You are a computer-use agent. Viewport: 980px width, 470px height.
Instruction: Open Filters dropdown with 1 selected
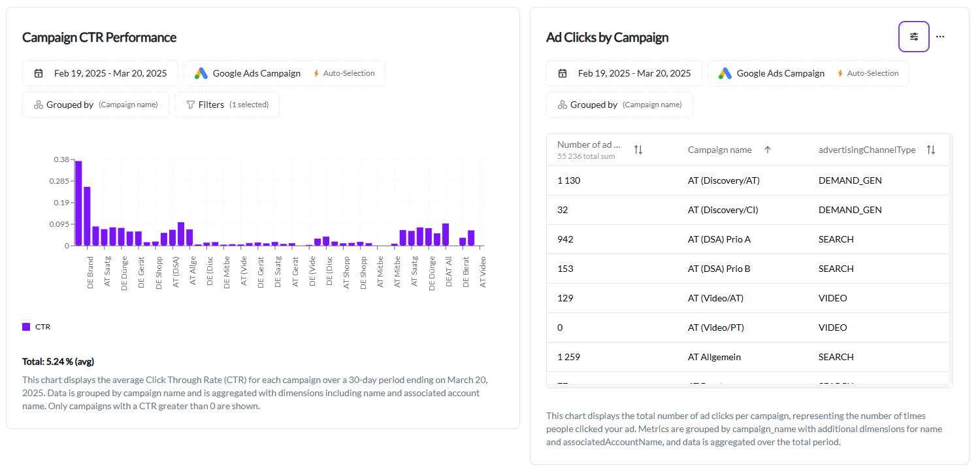227,105
